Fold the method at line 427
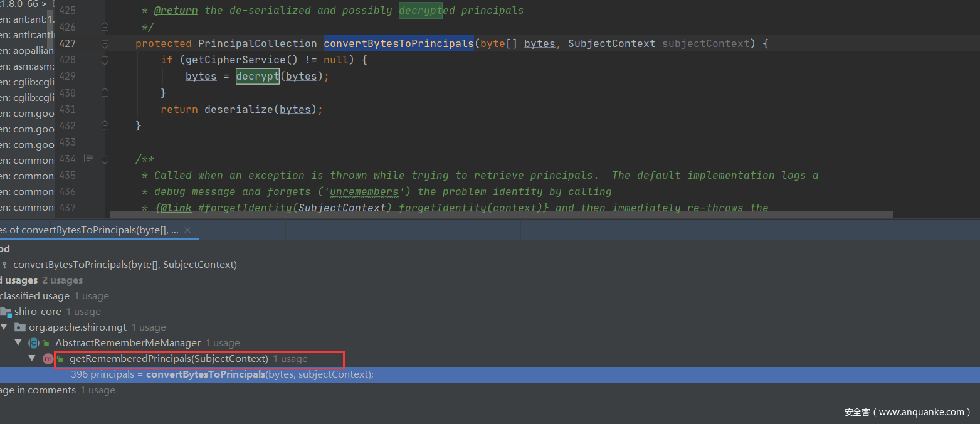 click(x=105, y=44)
